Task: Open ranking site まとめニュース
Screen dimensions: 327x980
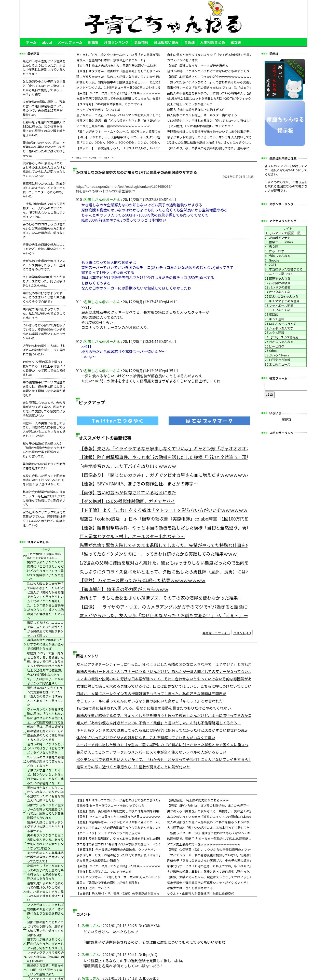Action: click(279, 365)
